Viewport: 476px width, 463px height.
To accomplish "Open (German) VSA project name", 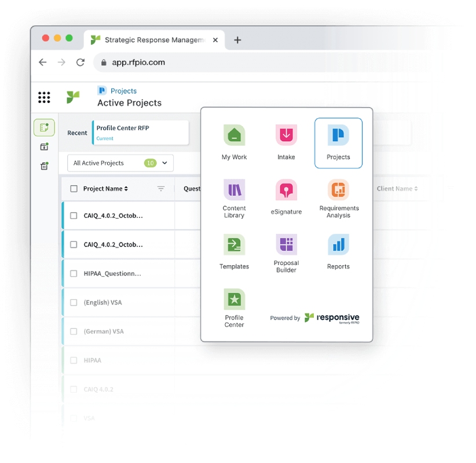I will (104, 331).
